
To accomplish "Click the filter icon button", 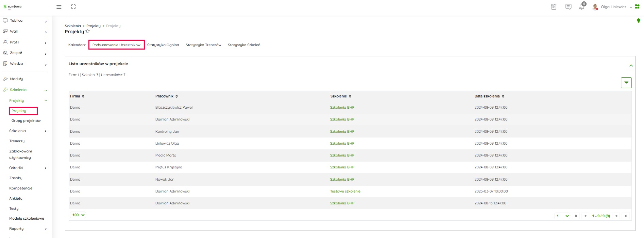I will 626,83.
